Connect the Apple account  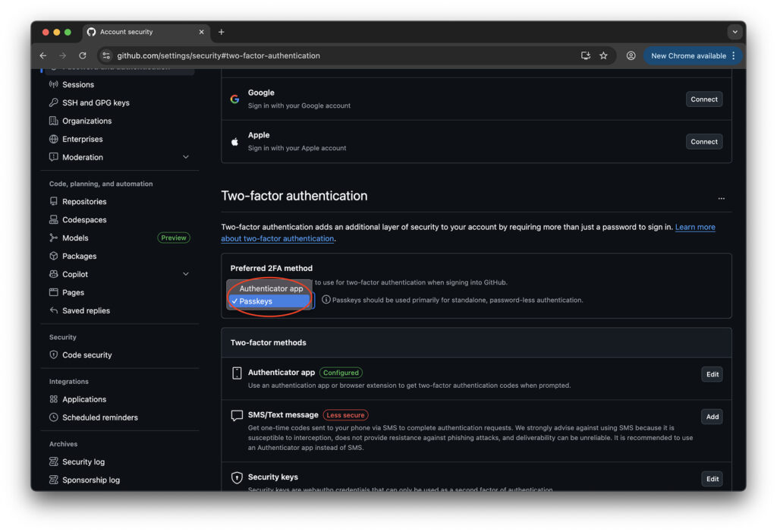(x=703, y=142)
